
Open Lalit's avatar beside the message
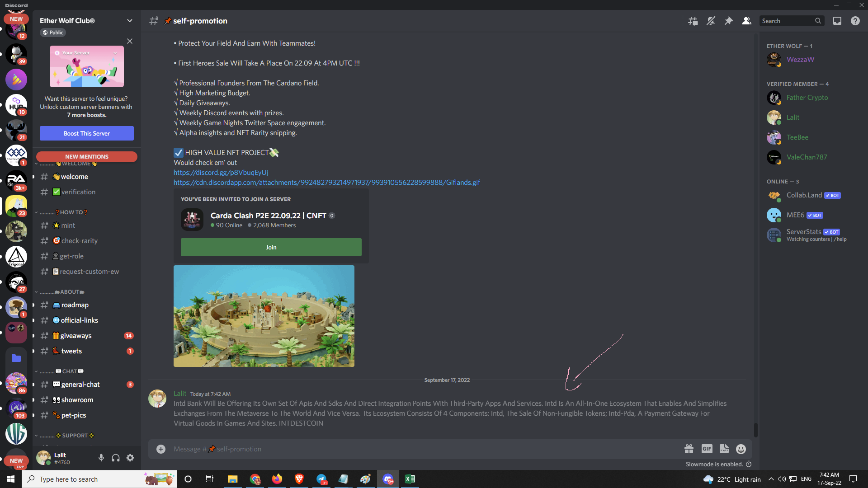click(x=157, y=399)
